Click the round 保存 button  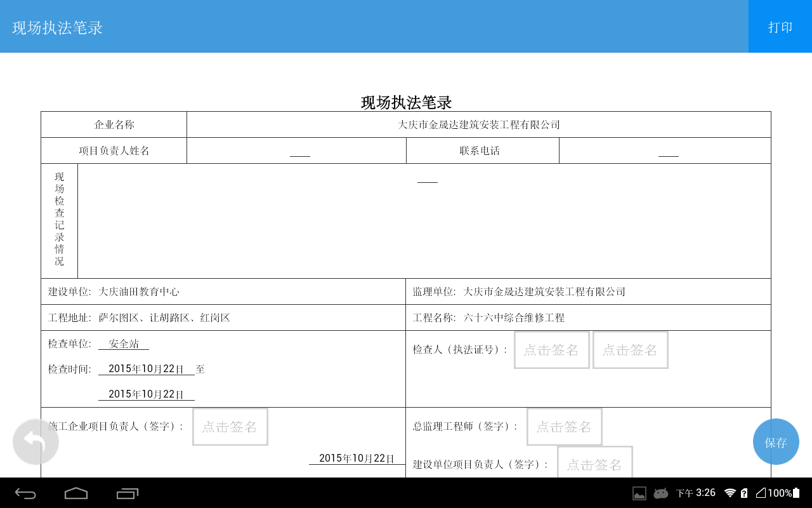776,442
